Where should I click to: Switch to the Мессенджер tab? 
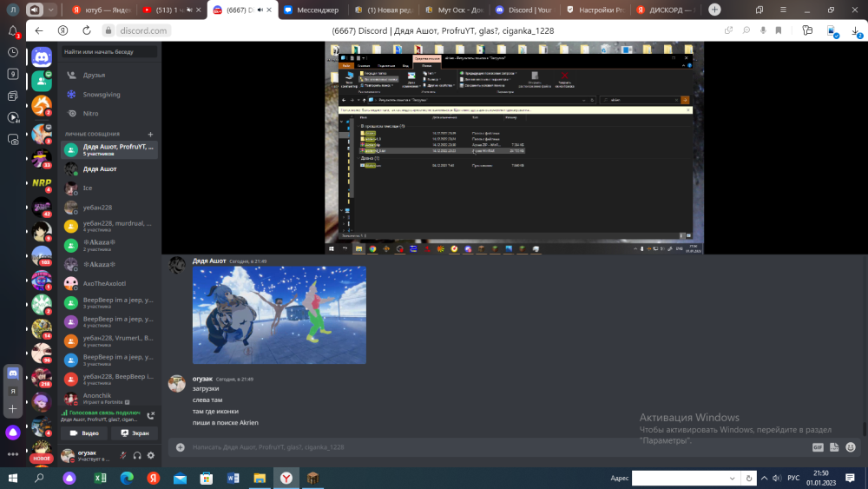[x=312, y=10]
